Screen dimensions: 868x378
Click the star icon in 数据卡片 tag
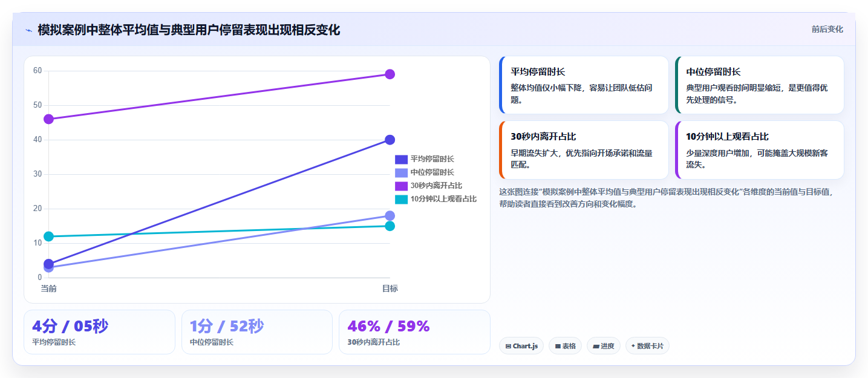tap(633, 346)
